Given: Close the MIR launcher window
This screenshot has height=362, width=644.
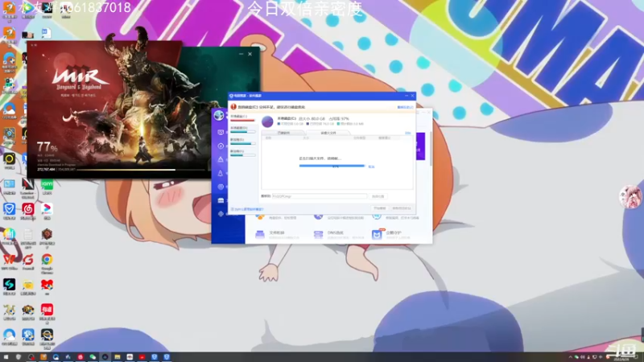Looking at the screenshot, I should 250,54.
